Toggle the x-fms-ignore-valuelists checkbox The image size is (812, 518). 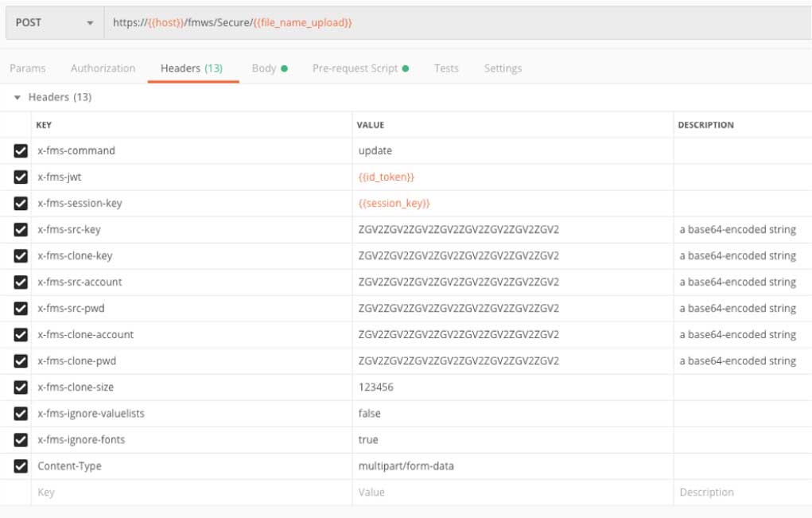click(x=21, y=413)
